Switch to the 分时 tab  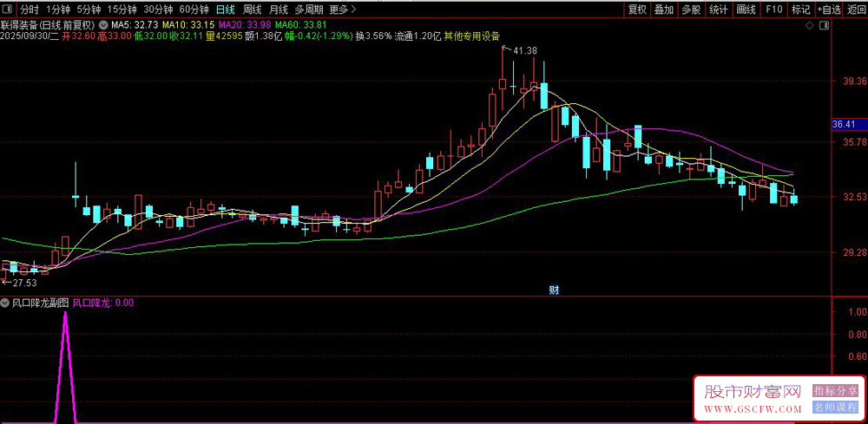pos(30,10)
